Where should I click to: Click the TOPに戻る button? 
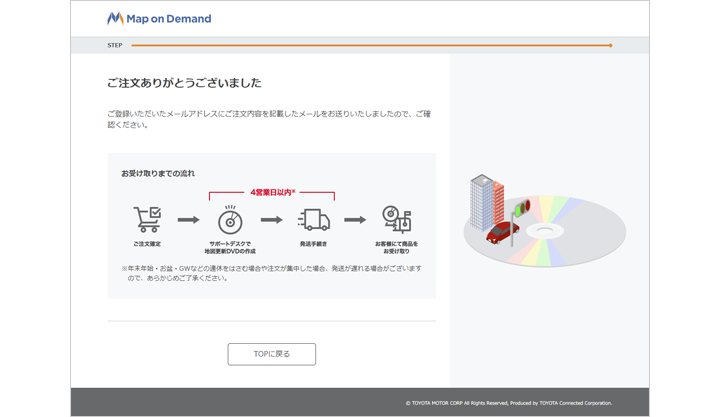click(271, 354)
